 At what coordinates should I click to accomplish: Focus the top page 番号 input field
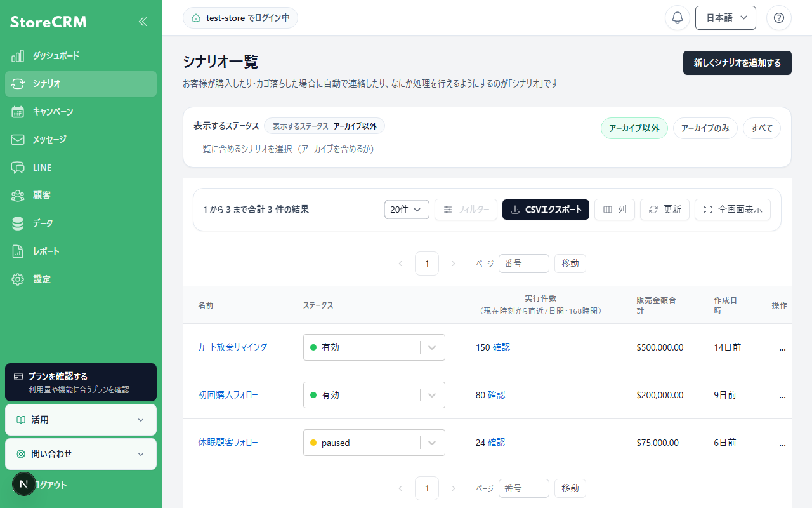point(524,264)
